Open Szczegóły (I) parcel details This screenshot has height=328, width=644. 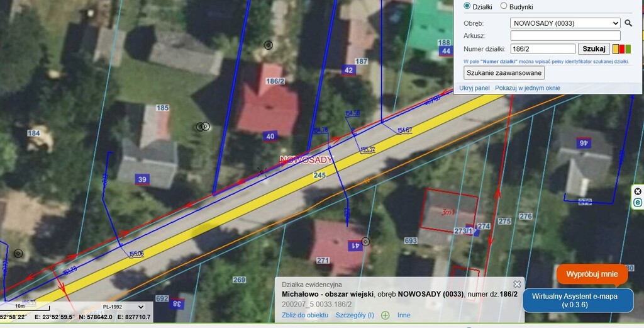click(355, 315)
